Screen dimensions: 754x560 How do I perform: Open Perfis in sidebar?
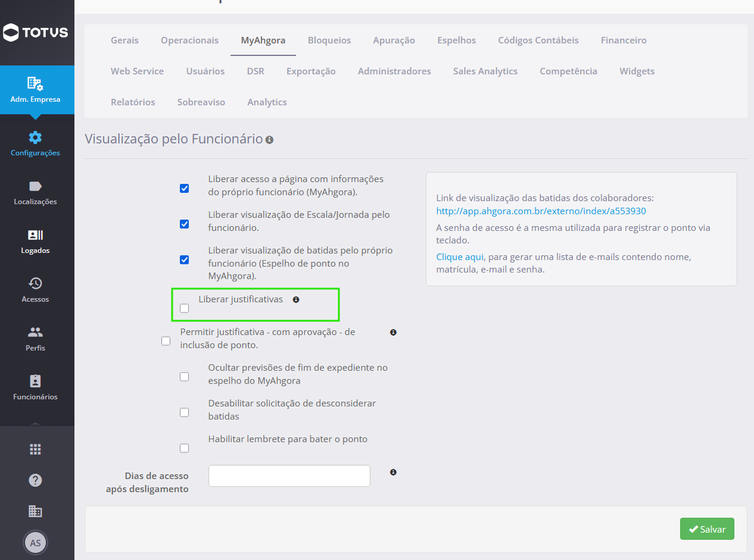[x=36, y=339]
